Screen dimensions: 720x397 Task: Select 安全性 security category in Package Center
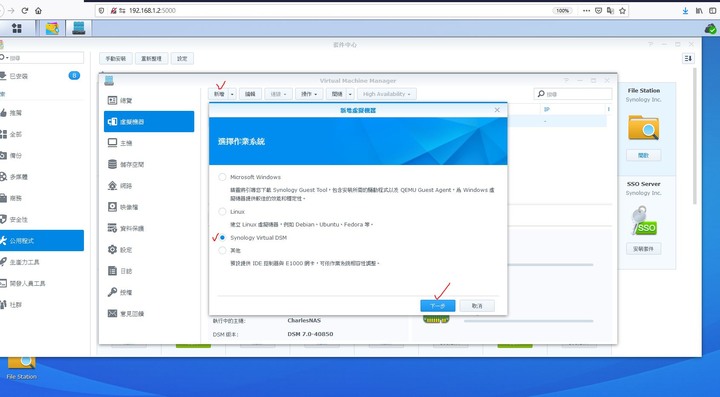tap(42, 220)
